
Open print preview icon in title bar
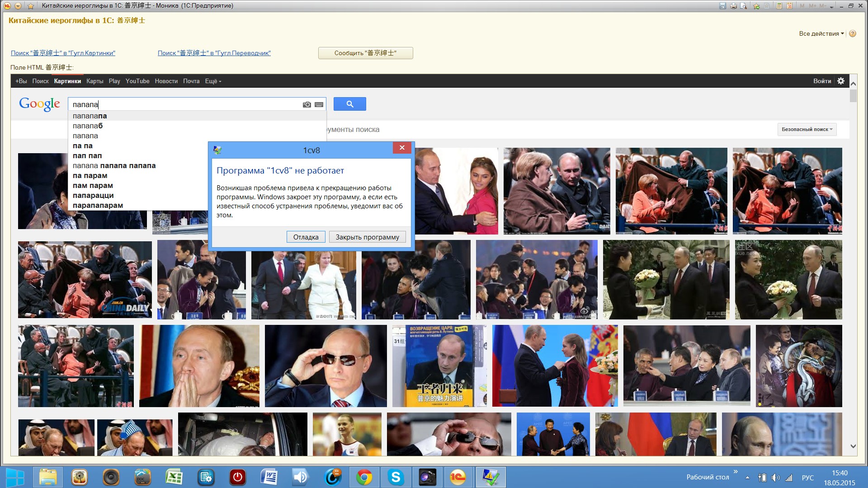point(744,6)
